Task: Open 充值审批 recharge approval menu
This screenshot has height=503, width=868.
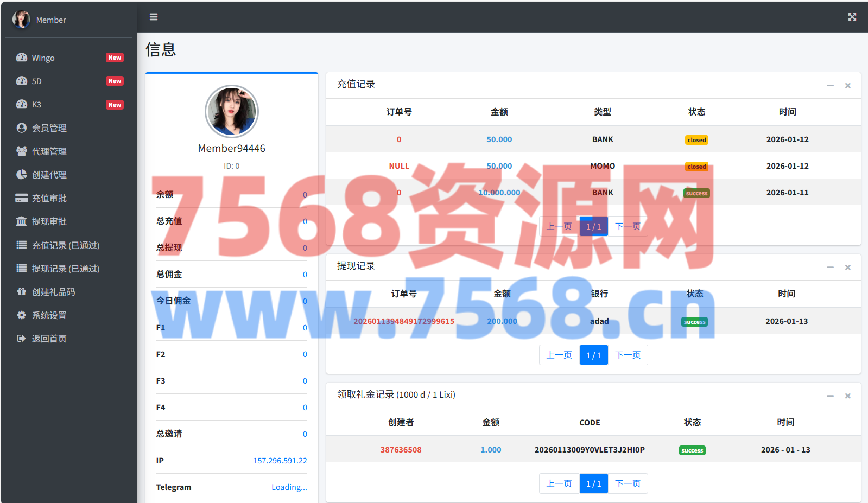Action: [x=49, y=198]
